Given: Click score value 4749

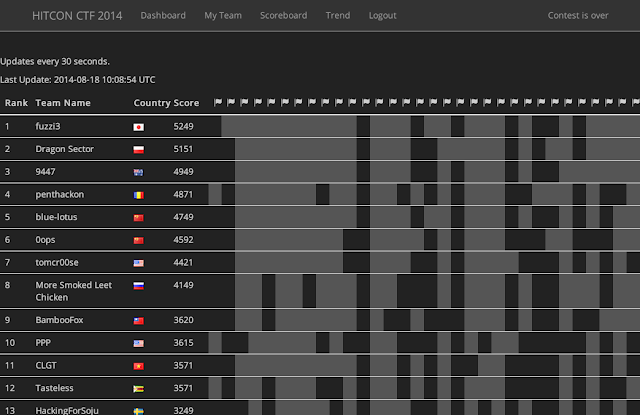Looking at the screenshot, I should (183, 217).
